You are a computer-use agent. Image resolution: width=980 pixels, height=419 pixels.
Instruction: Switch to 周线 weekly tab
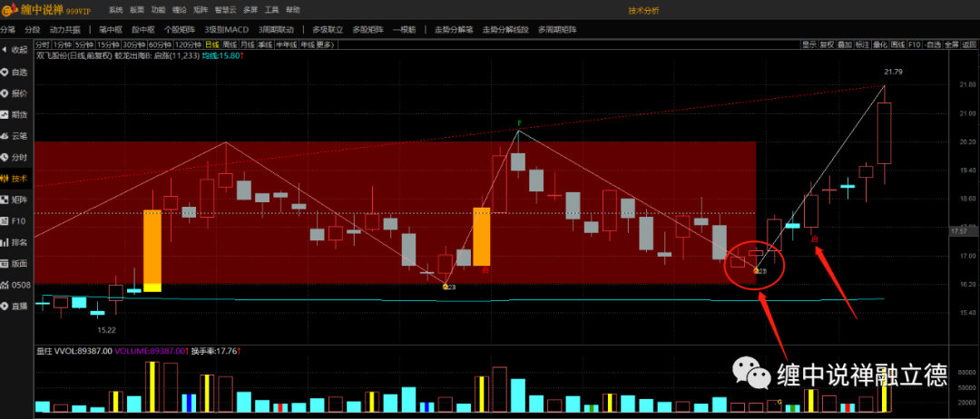(230, 44)
